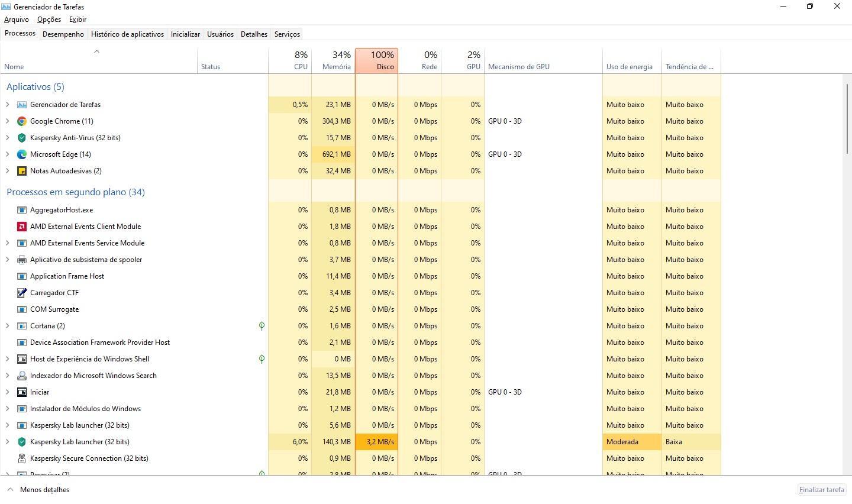Click the Google Chrome icon in the process list

coord(22,121)
